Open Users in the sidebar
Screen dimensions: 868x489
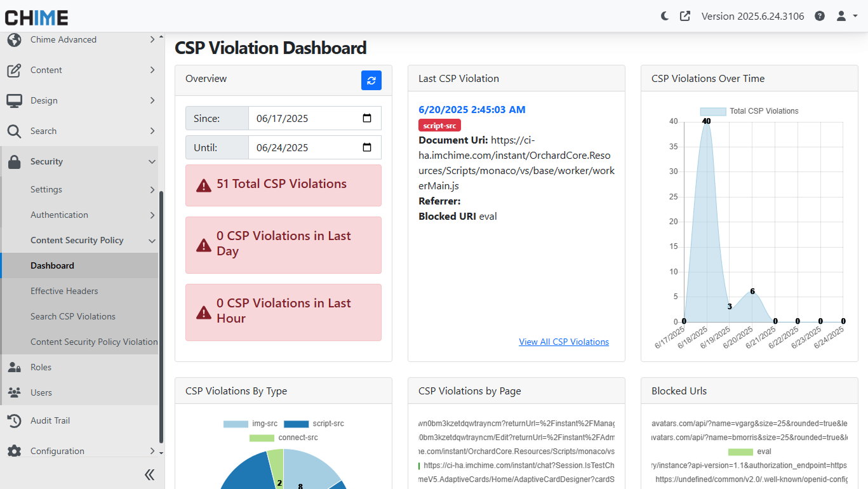click(x=79, y=392)
